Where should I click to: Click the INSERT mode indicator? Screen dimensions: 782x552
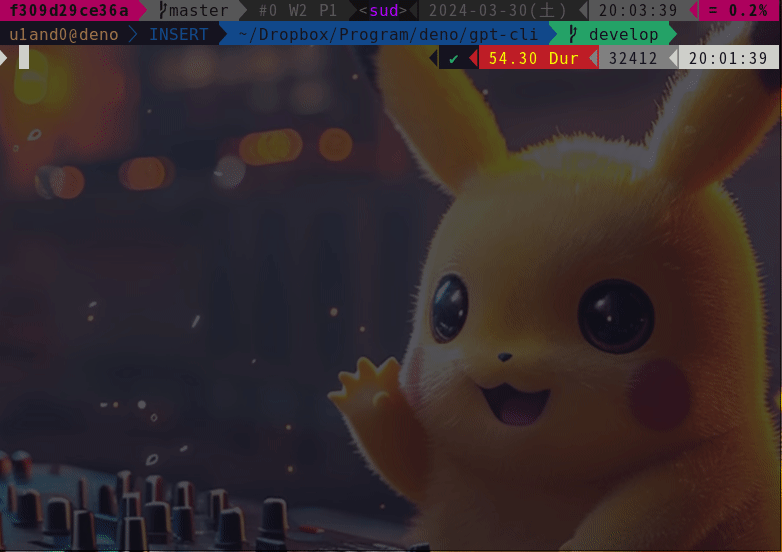(x=179, y=34)
